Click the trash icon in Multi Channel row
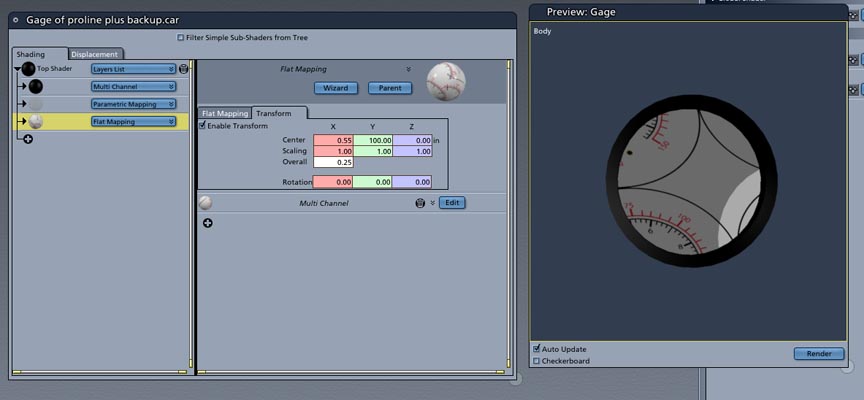Screen dimensions: 864x400 [x=420, y=203]
